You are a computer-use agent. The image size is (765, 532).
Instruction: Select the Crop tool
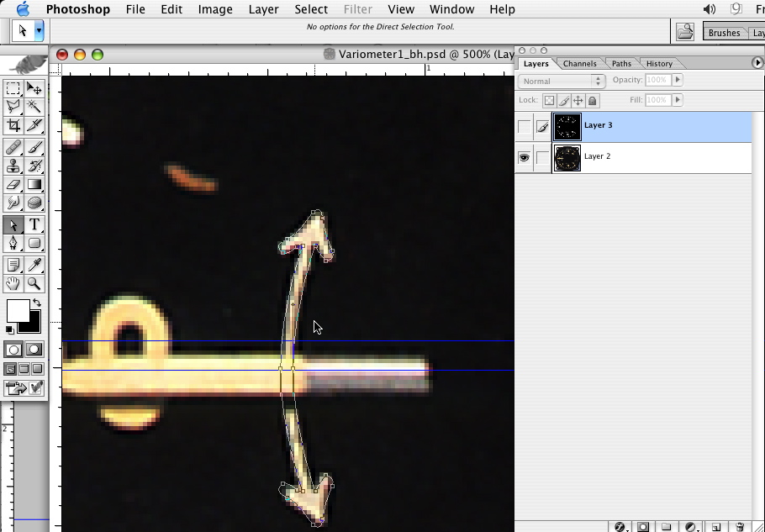tap(13, 125)
